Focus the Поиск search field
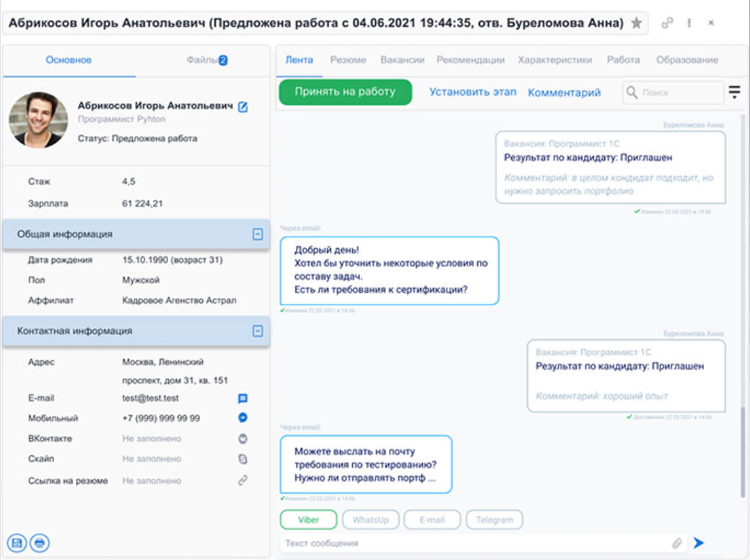Image resolution: width=750 pixels, height=560 pixels. click(x=673, y=92)
